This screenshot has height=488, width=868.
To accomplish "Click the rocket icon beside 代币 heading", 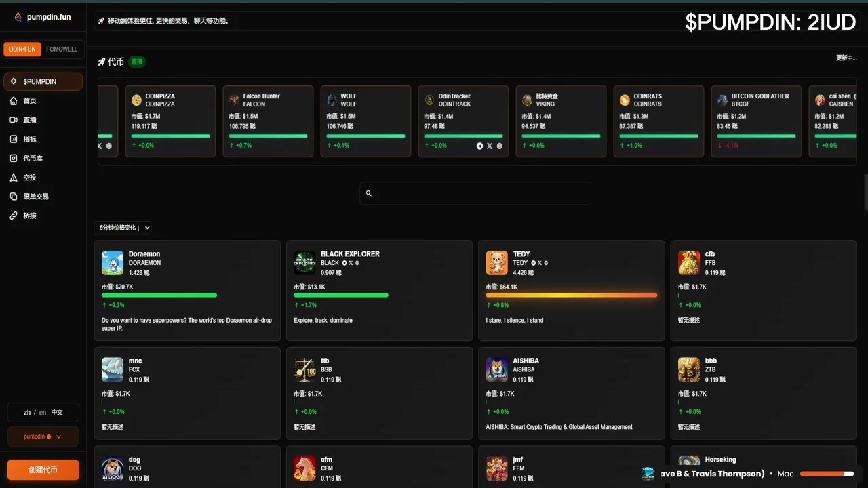I will point(101,62).
